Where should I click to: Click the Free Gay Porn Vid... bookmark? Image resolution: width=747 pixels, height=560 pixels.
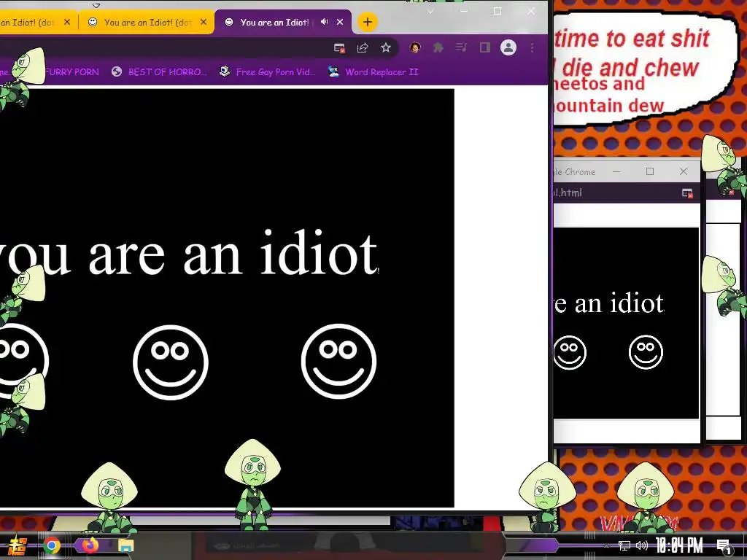click(267, 72)
